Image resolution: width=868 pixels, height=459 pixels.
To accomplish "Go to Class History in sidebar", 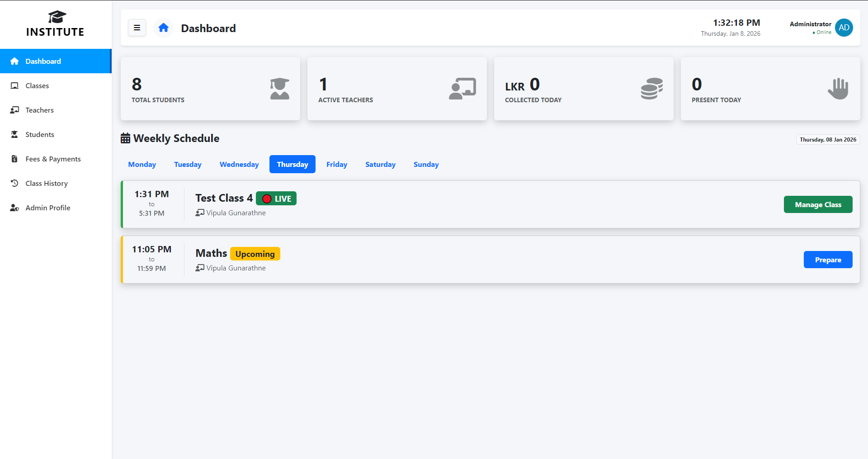I will 47,183.
